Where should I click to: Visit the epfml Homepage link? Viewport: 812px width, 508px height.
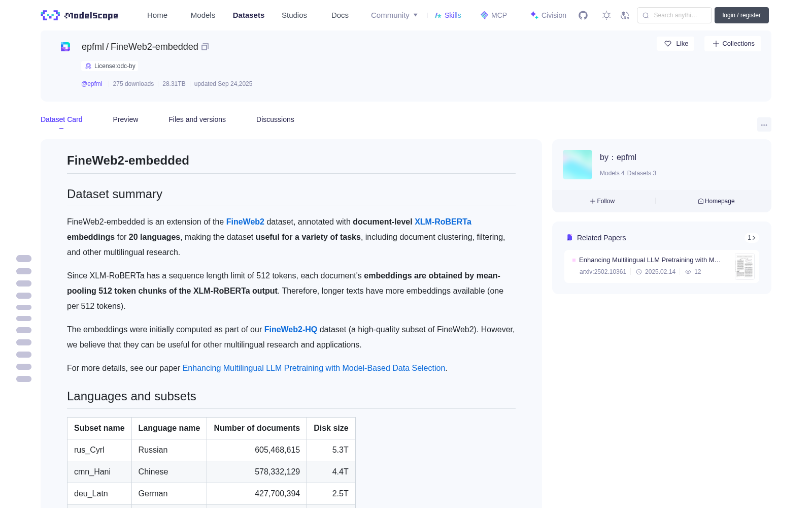[716, 201]
